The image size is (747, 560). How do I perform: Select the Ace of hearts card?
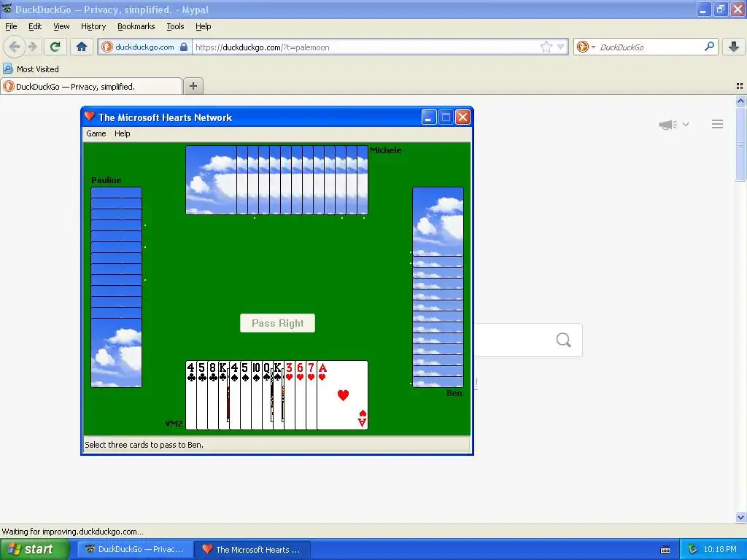click(x=342, y=395)
